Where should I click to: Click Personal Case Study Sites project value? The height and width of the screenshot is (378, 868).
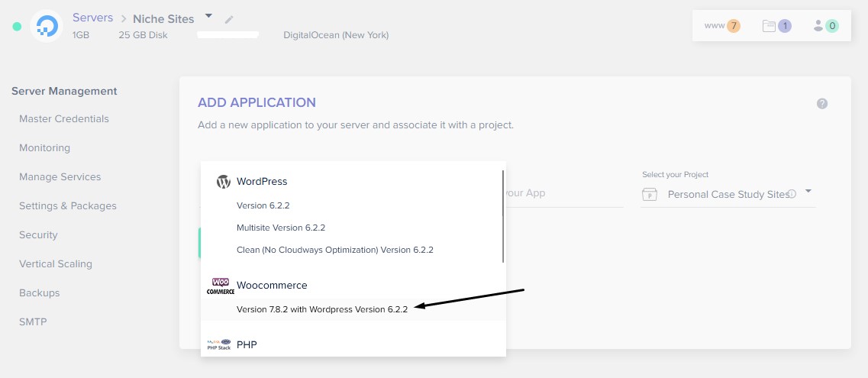[728, 194]
